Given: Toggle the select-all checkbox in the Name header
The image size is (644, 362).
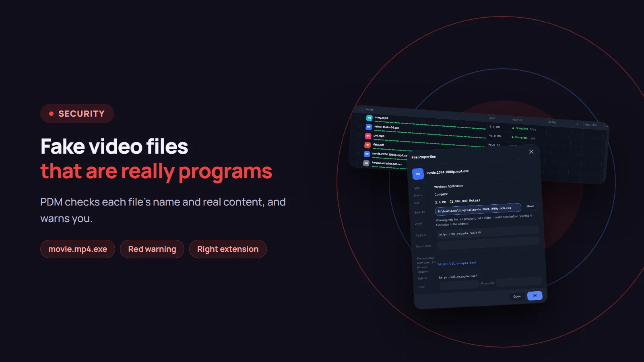Looking at the screenshot, I should [x=361, y=109].
